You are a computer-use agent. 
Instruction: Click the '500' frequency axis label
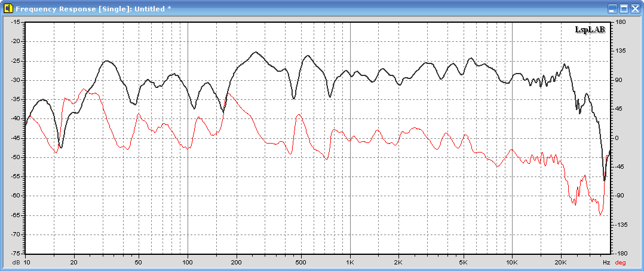coord(301,262)
